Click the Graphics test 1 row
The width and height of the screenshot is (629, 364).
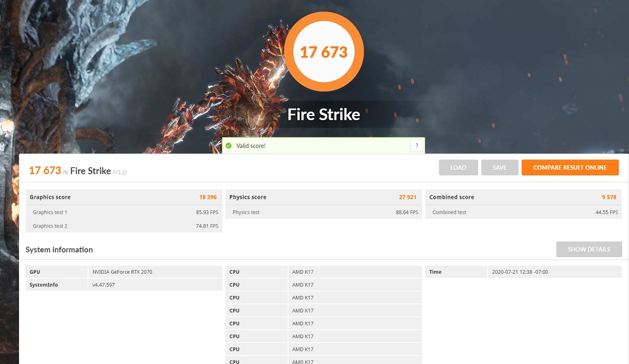[x=124, y=212]
